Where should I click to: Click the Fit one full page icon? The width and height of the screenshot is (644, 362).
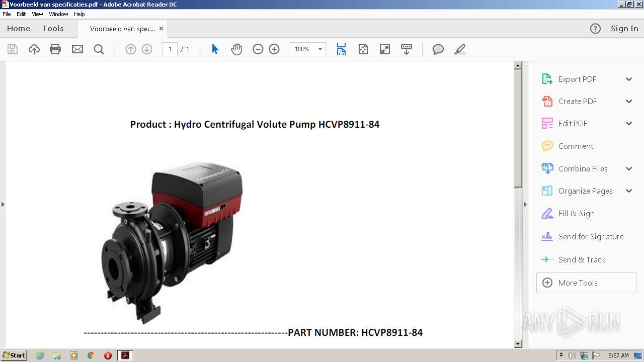click(x=363, y=49)
